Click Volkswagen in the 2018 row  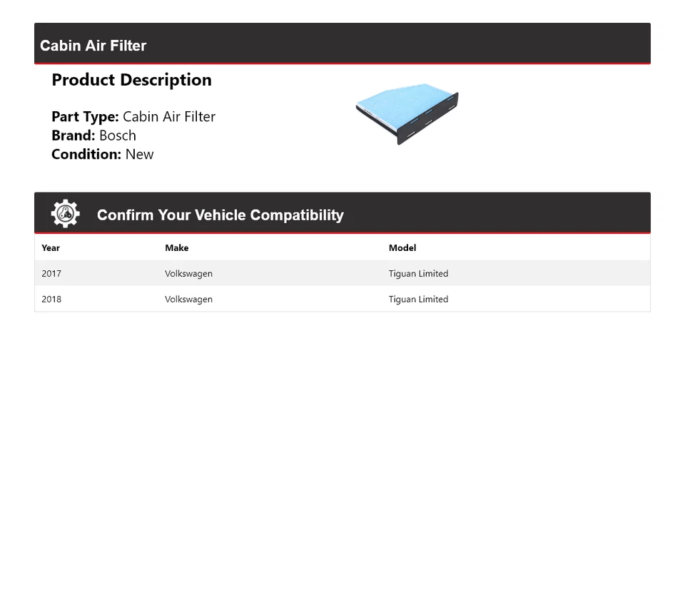[x=188, y=299]
